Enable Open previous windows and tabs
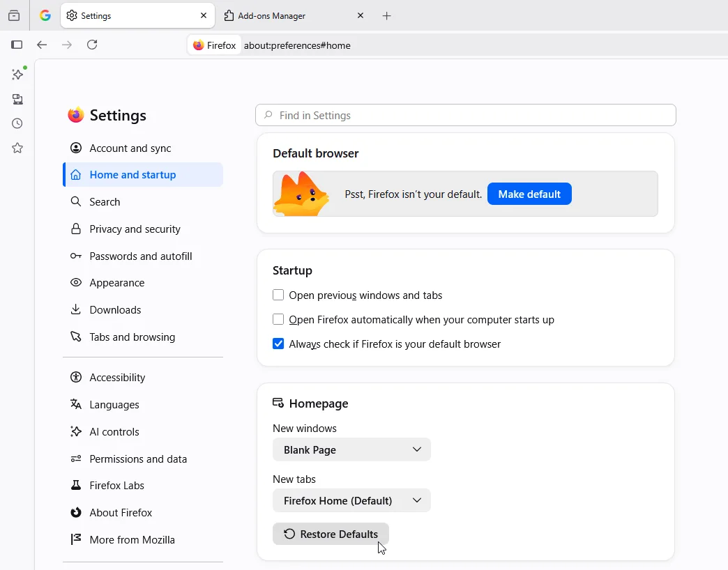728x570 pixels. 278,295
